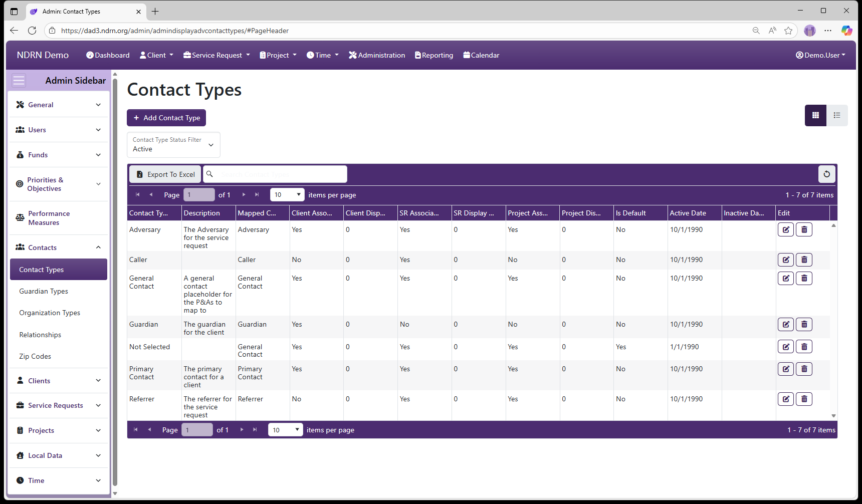Delete the Adversary contact type

point(804,229)
